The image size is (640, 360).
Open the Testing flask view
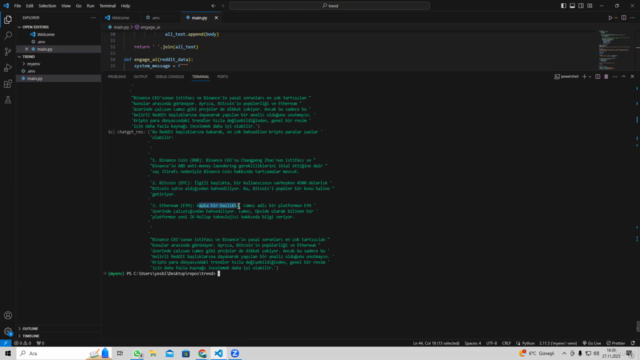point(8,100)
